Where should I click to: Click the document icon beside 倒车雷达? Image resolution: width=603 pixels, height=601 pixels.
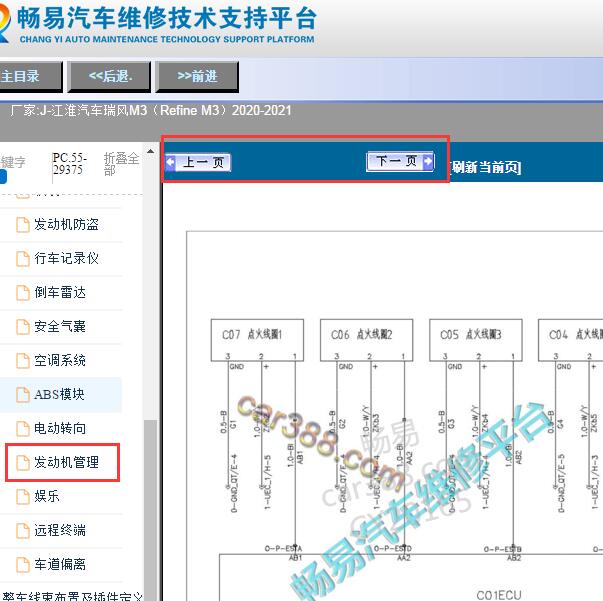click(x=23, y=293)
